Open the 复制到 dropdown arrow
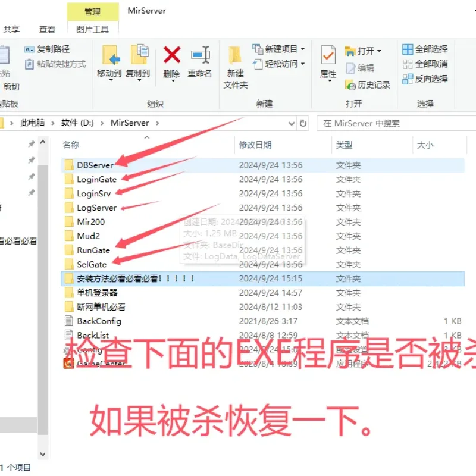 click(139, 80)
